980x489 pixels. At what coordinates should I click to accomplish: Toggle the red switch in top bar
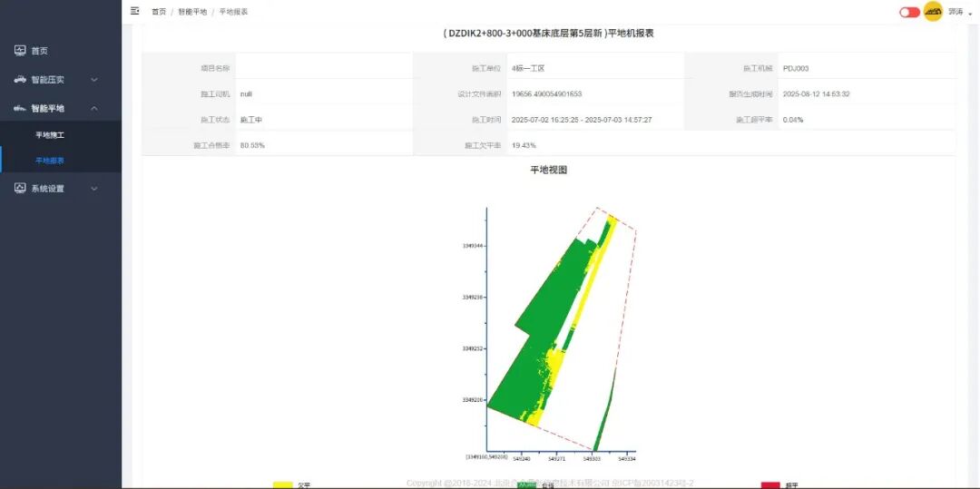(909, 12)
